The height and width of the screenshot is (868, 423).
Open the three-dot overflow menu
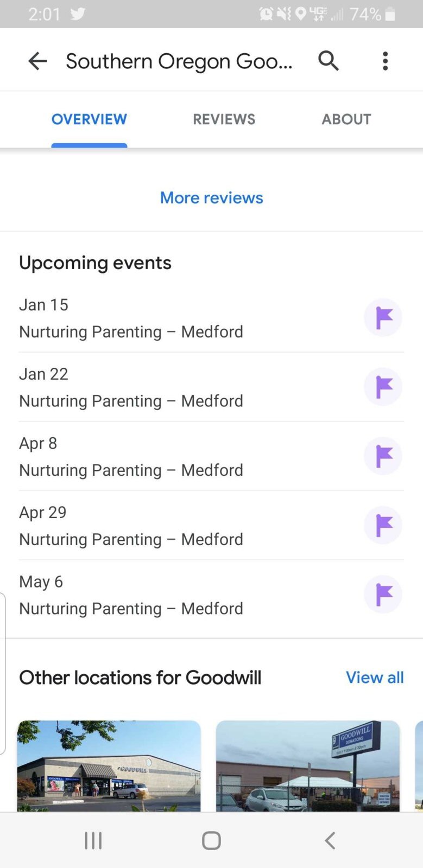coord(385,61)
